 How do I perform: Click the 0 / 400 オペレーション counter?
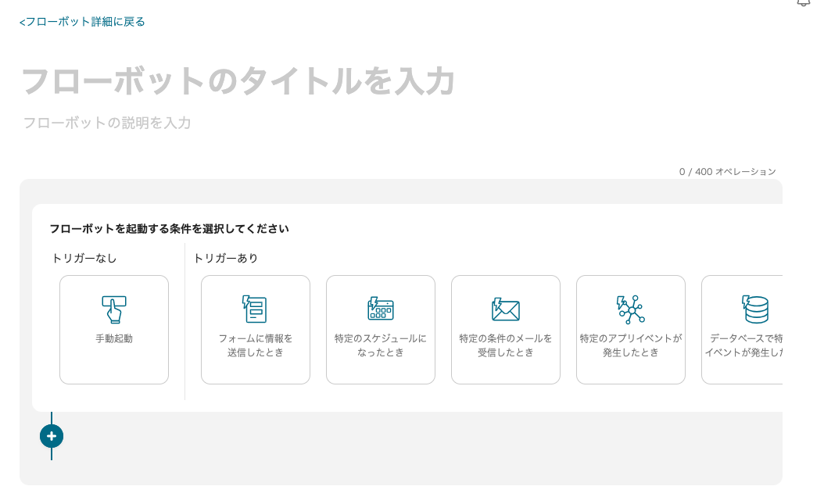click(x=727, y=172)
